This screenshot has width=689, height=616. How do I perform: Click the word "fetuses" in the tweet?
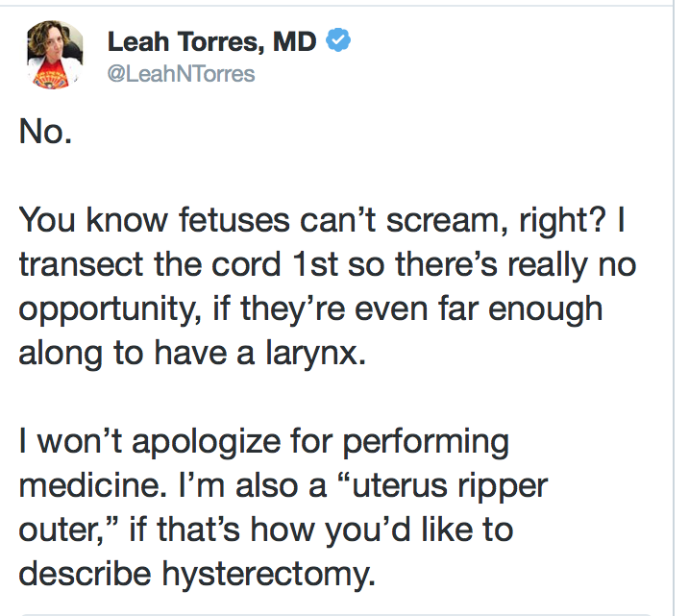point(234,220)
